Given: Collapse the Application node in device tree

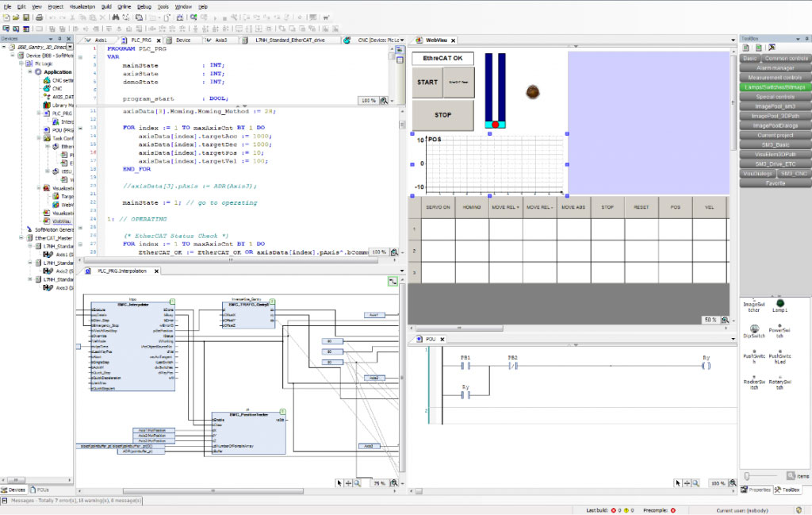Looking at the screenshot, I should (30, 72).
